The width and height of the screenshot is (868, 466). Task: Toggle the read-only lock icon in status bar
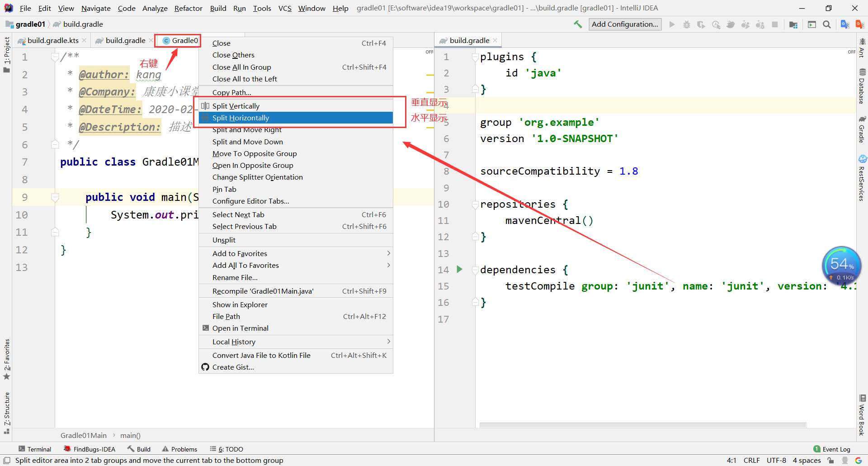830,460
